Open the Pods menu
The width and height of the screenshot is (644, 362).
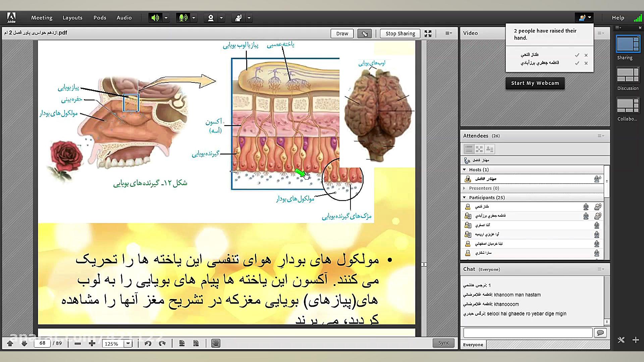(100, 18)
